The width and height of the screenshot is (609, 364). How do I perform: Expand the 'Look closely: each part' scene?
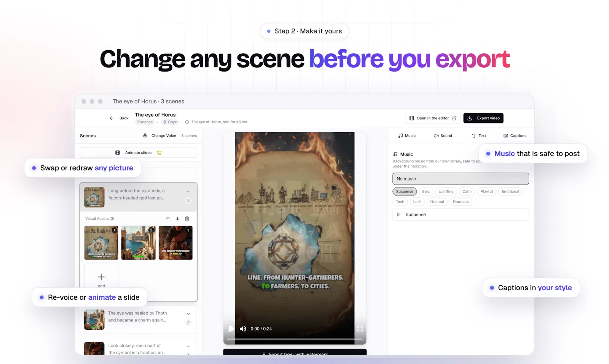click(188, 346)
